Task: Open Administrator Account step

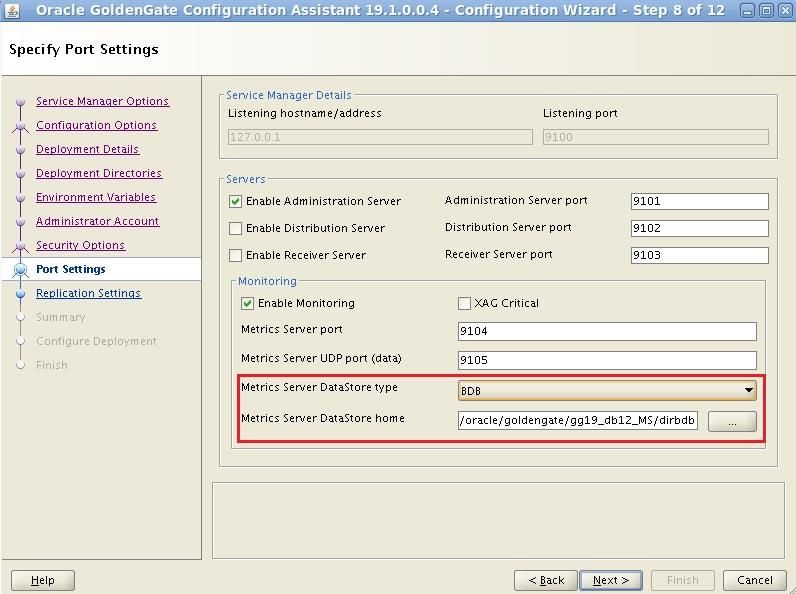Action: (x=97, y=221)
